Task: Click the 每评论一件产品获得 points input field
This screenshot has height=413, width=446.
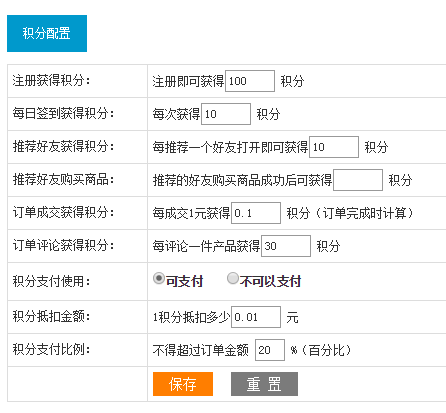Action: [286, 246]
